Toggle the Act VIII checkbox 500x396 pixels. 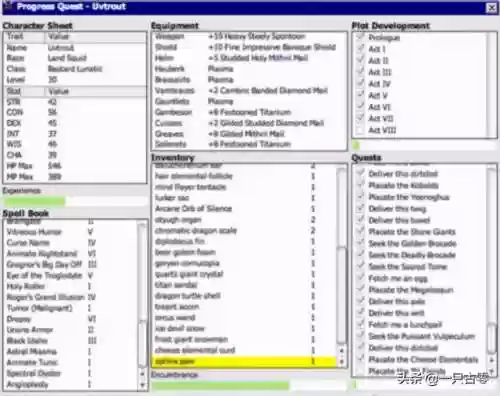(x=360, y=130)
